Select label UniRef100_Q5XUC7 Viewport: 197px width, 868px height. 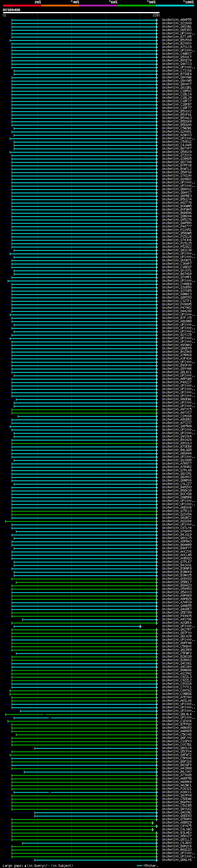click(x=177, y=57)
